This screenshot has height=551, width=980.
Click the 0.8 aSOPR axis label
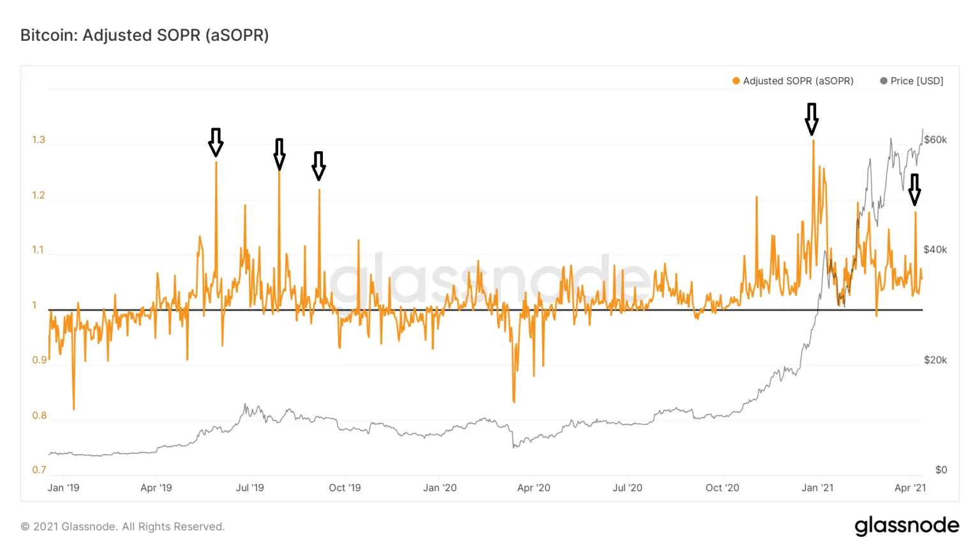(x=40, y=416)
